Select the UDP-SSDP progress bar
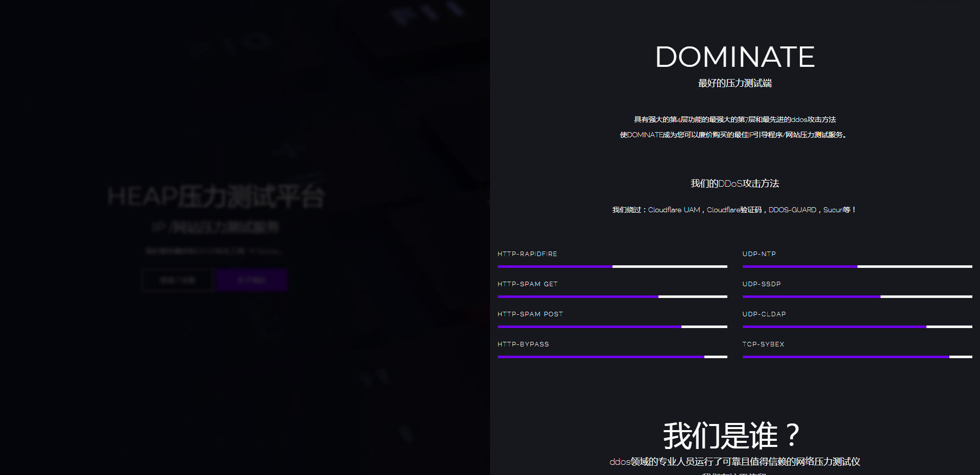This screenshot has width=980, height=475. pos(857,296)
